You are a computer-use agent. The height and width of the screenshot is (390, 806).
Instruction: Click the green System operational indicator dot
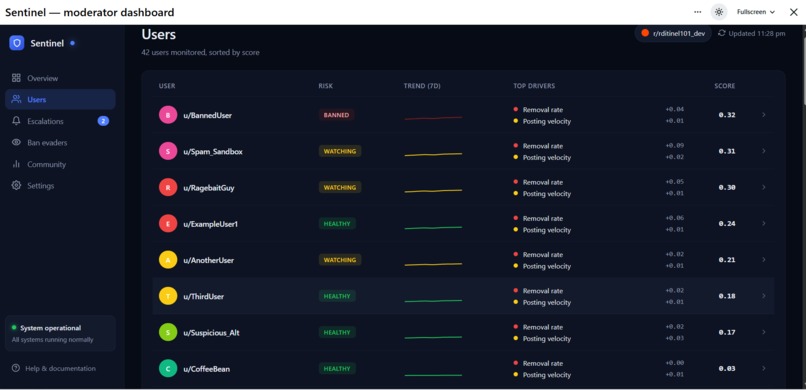[14, 327]
